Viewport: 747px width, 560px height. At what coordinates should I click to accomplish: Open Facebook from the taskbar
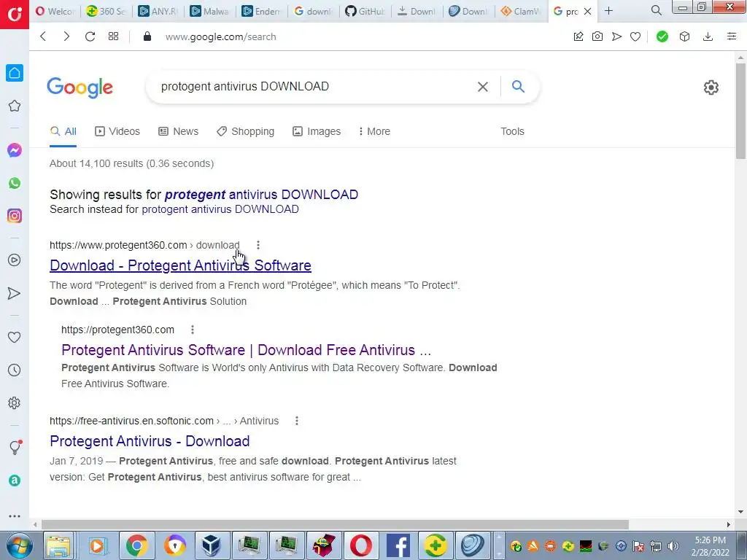point(398,545)
